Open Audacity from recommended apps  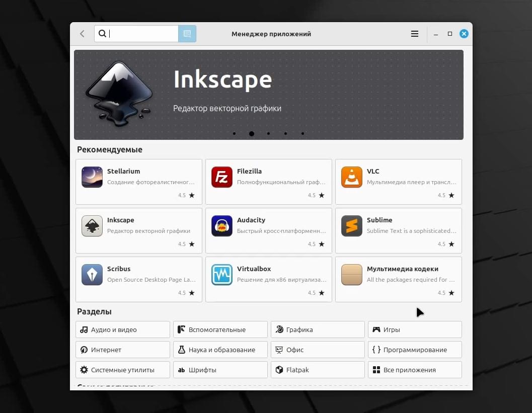[x=268, y=230]
